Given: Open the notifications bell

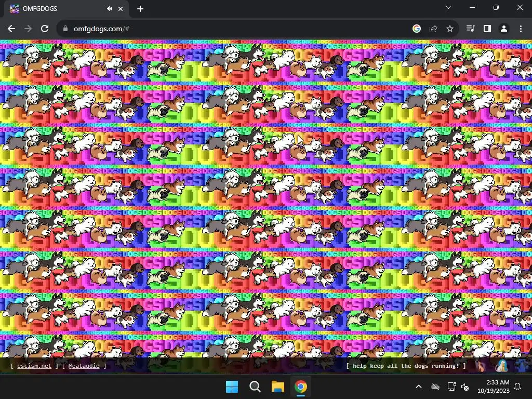Looking at the screenshot, I should pyautogui.click(x=518, y=387).
